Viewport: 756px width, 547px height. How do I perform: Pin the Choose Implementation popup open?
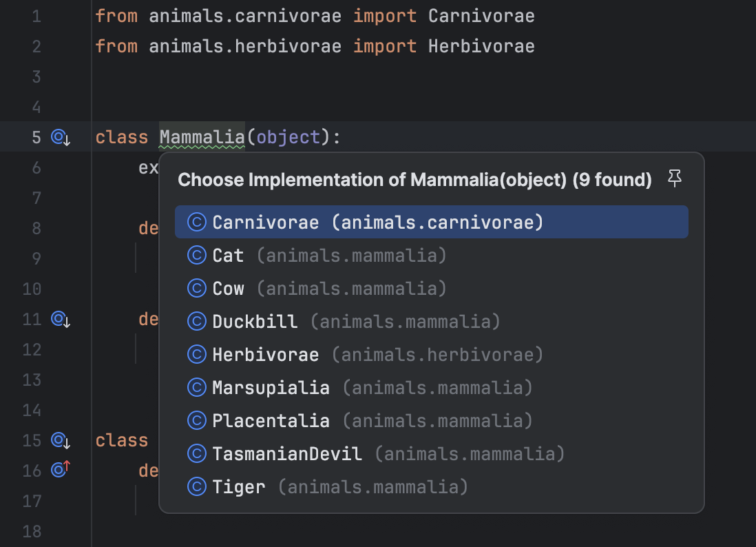[675, 178]
